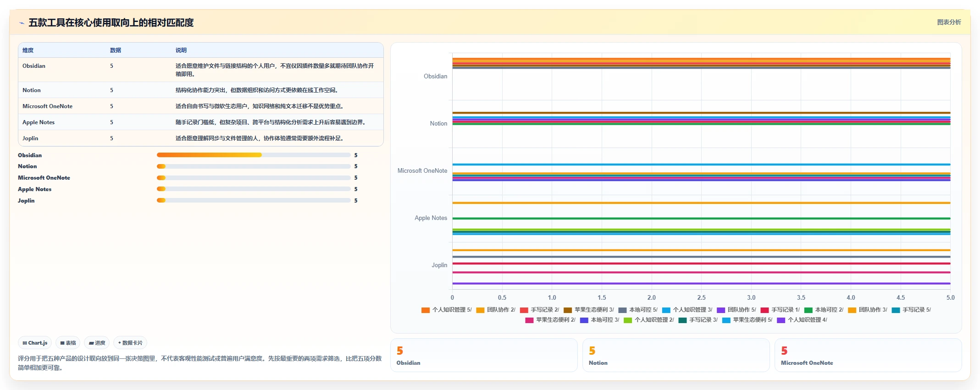Hide the 手写记录 5/ dataset in legend

click(x=911, y=310)
